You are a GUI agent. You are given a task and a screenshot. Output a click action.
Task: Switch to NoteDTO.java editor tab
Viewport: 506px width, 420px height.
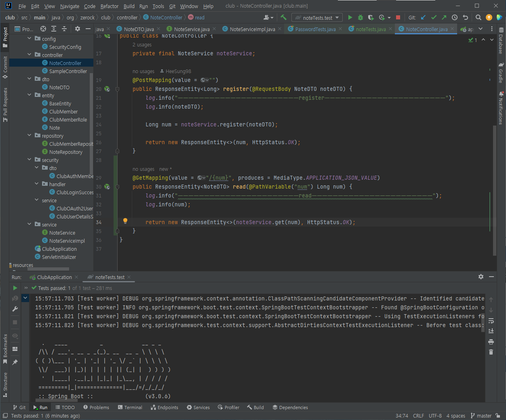(x=139, y=29)
